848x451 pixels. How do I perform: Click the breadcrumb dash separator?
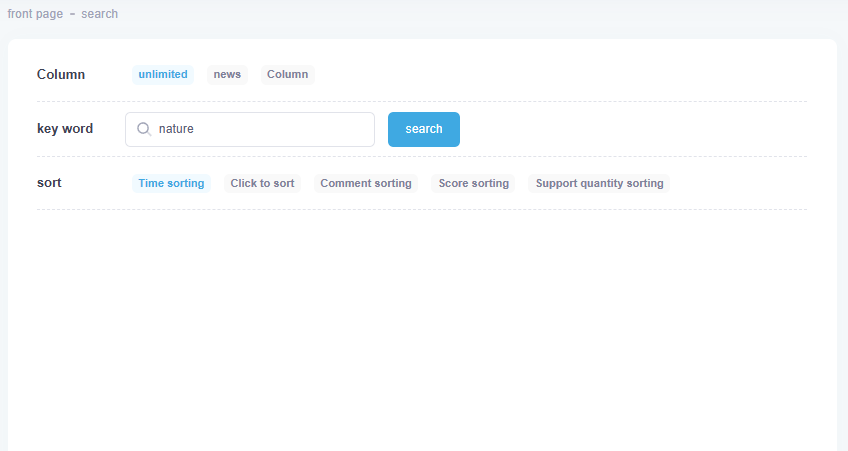(73, 14)
